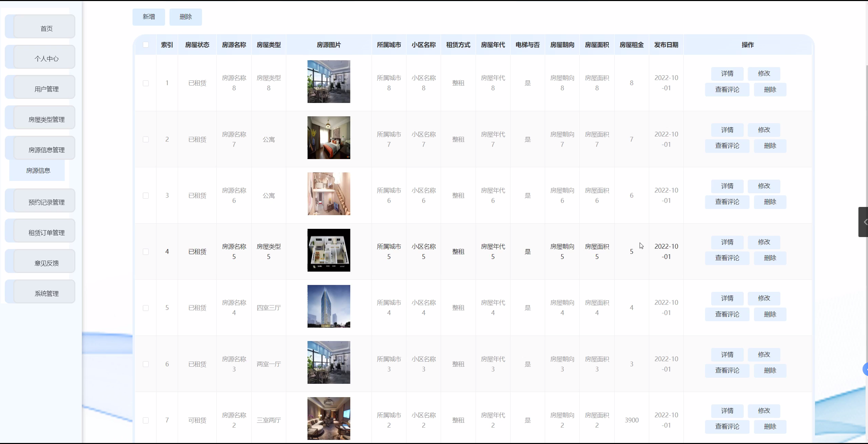Delete the 房源名称6 row
This screenshot has height=444, width=868.
(770, 202)
